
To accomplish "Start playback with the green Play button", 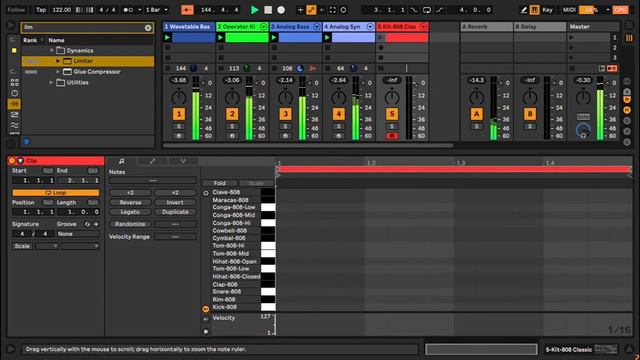I will (x=255, y=10).
